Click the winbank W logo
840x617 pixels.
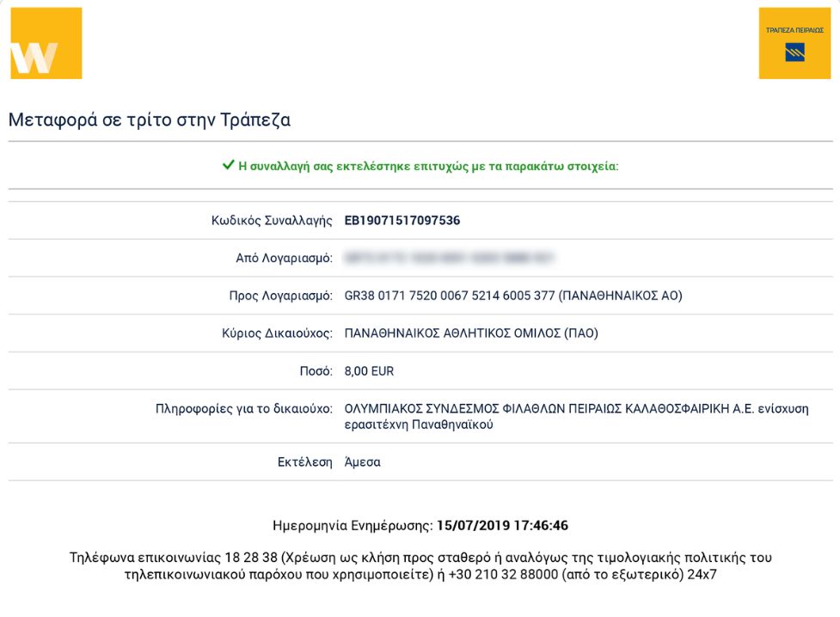point(46,43)
